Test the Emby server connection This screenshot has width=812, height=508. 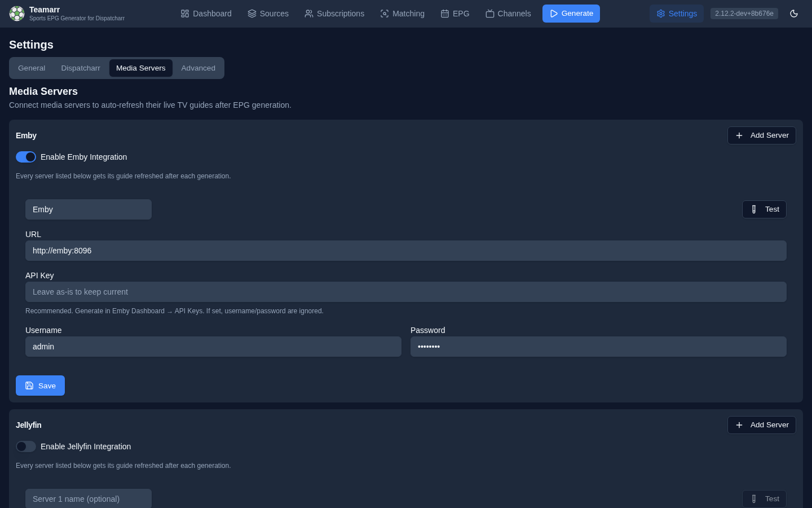pyautogui.click(x=764, y=209)
